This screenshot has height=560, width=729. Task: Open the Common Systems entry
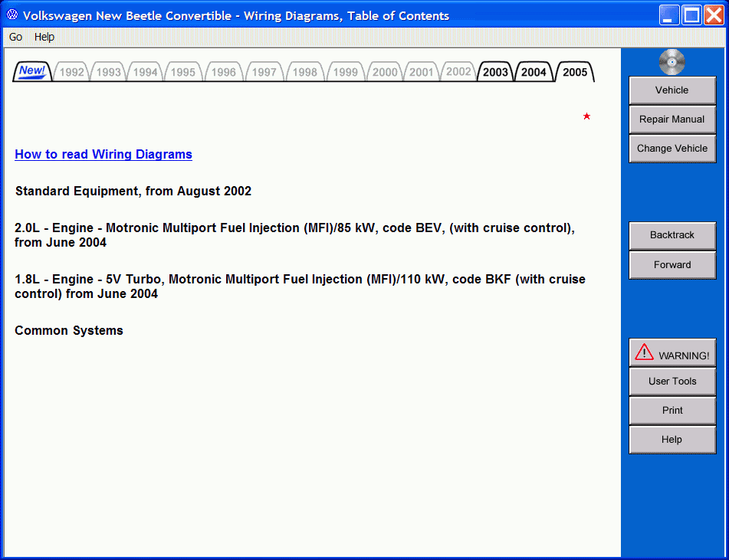point(69,330)
